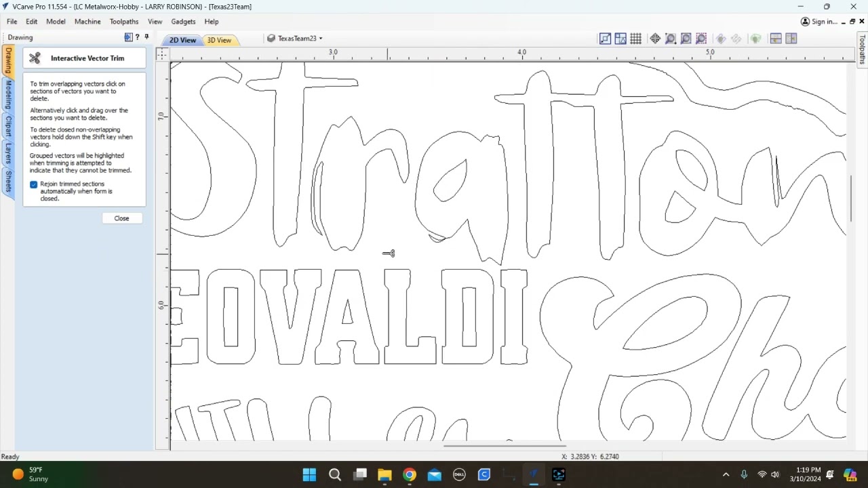The height and width of the screenshot is (488, 868).
Task: Close the Interactive Vector Trim form
Action: 121,218
